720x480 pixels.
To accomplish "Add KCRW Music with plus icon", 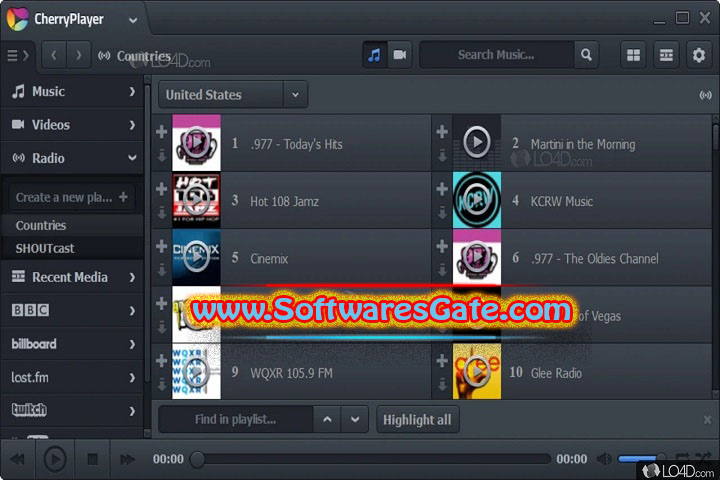I will click(442, 189).
